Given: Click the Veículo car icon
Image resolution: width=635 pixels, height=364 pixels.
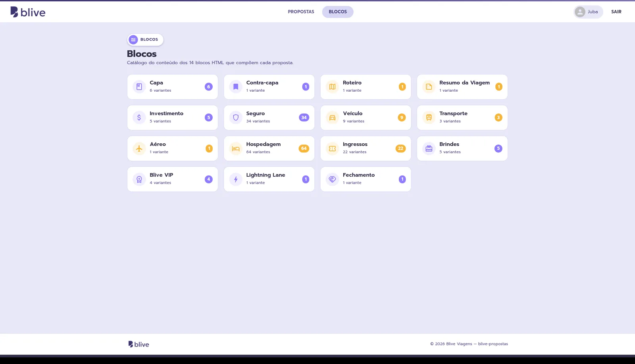Looking at the screenshot, I should [x=332, y=117].
